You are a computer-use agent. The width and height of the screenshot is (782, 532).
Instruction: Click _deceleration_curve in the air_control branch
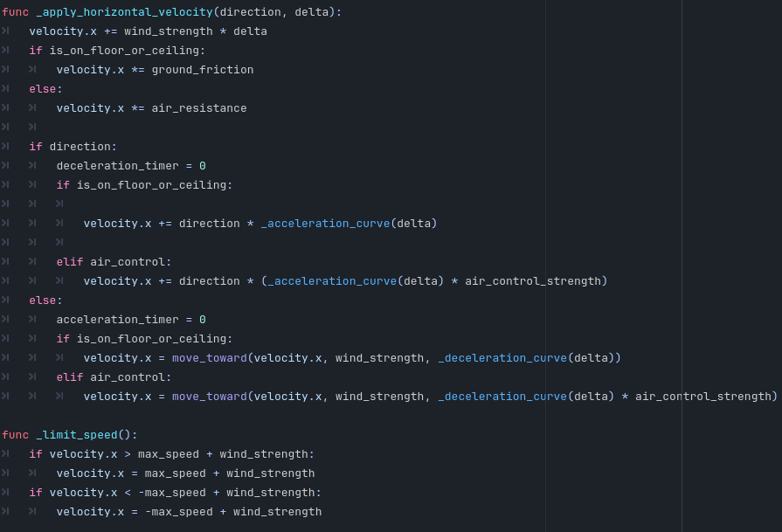[502, 397]
